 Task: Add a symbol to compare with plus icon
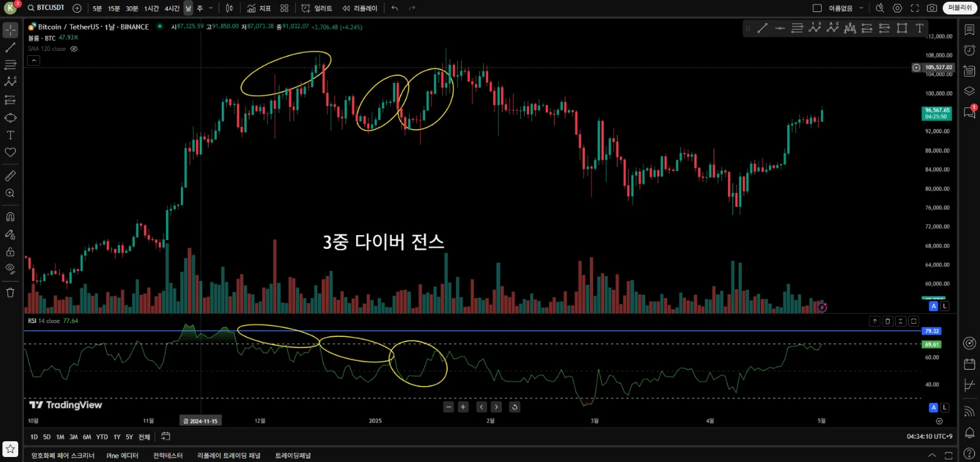click(77, 8)
